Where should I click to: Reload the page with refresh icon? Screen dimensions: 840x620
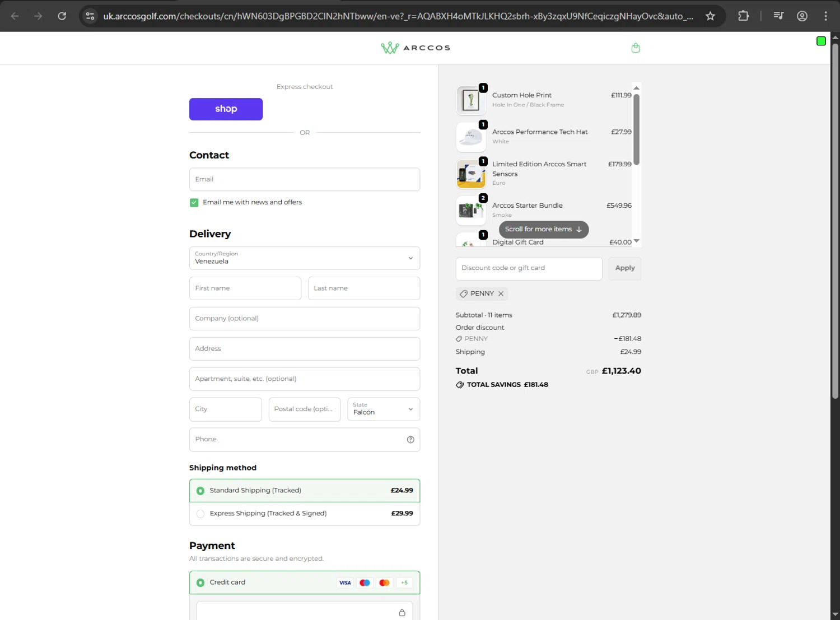(62, 16)
